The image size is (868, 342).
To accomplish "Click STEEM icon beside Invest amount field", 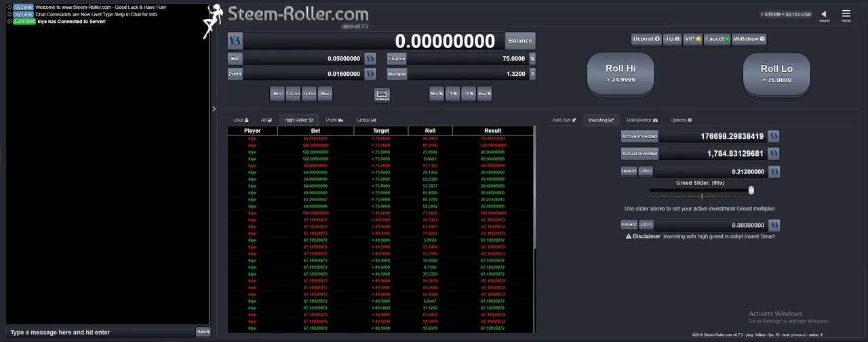I will (x=774, y=171).
